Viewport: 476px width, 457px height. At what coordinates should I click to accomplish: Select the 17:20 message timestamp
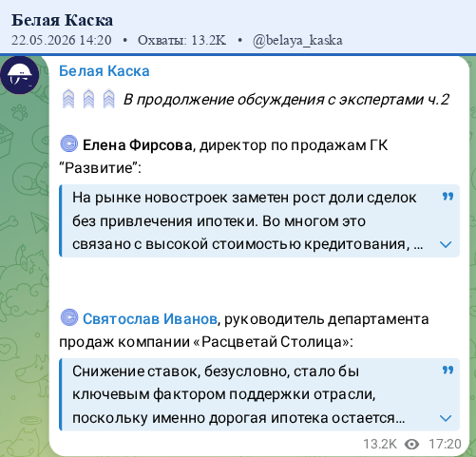[x=445, y=444]
